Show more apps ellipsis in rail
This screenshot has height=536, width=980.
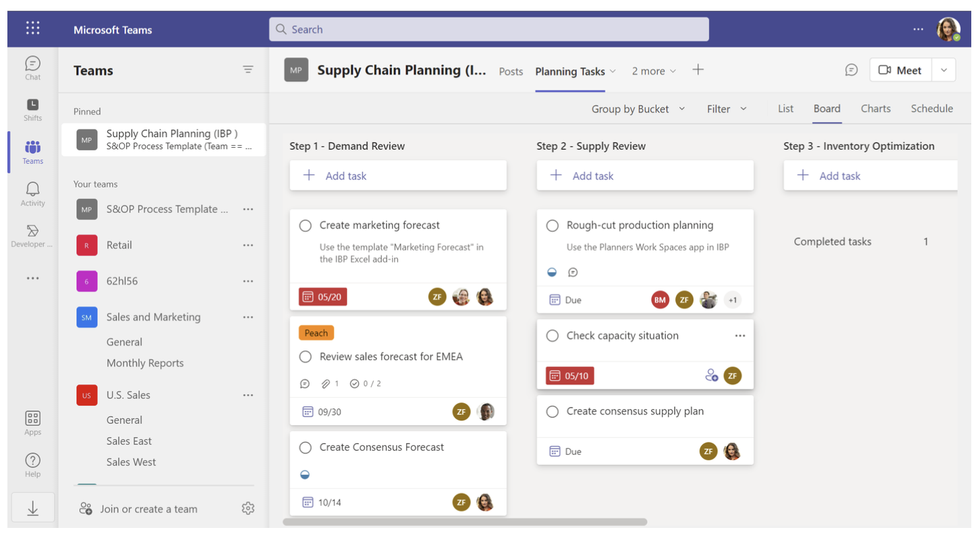pos(32,278)
